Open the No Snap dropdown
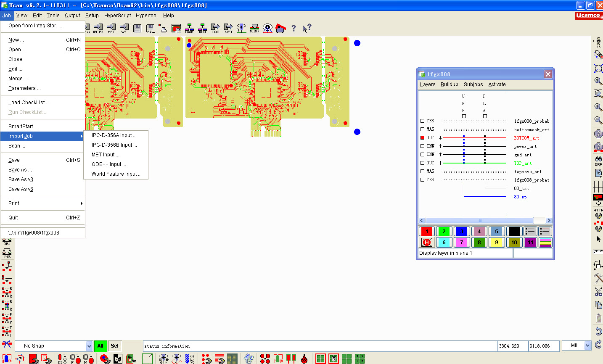Viewport: 603px width, 364px height. pyautogui.click(x=89, y=346)
